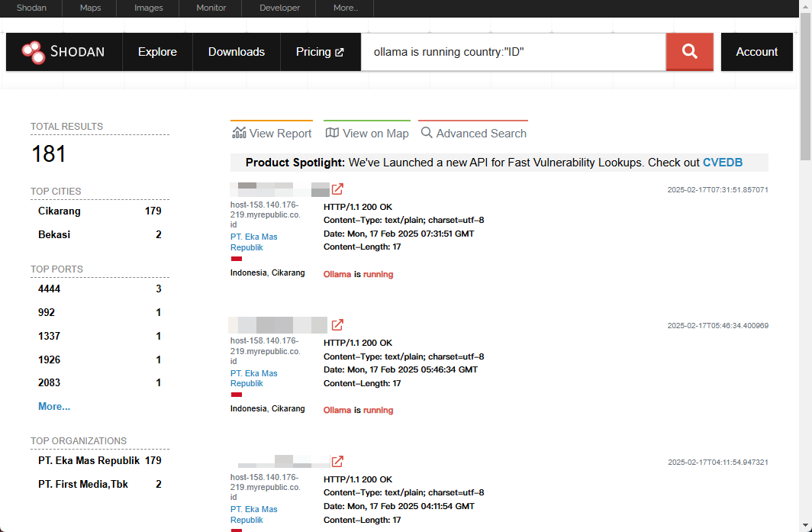Click Indonesia flag in first result
This screenshot has height=532, width=812.
236,259
